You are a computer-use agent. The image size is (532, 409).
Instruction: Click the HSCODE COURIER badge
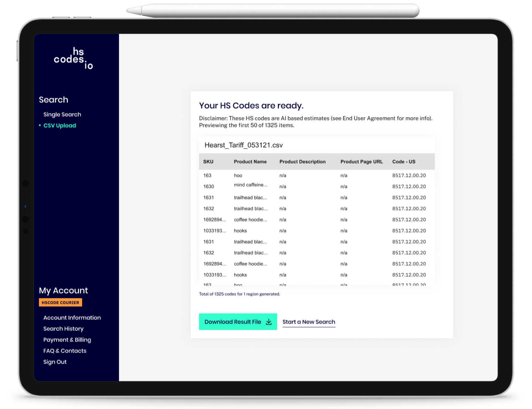click(x=61, y=302)
